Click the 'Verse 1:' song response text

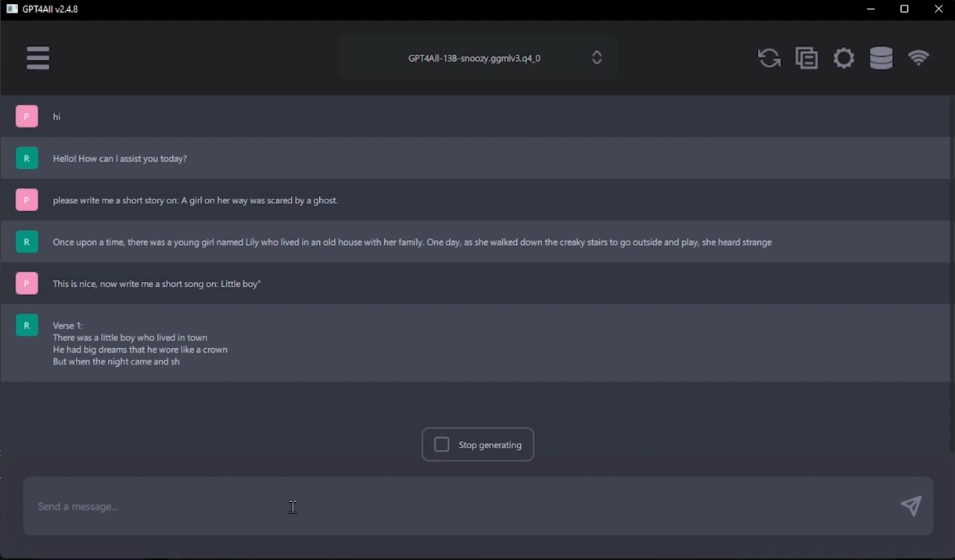(68, 325)
